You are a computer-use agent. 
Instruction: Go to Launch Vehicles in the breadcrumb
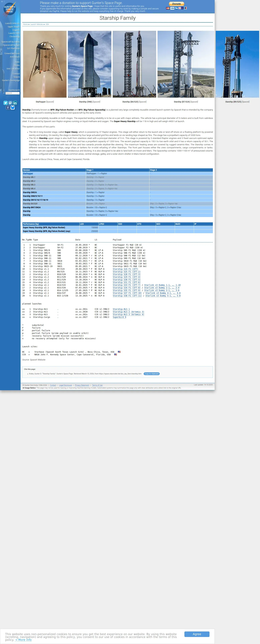point(37,24)
